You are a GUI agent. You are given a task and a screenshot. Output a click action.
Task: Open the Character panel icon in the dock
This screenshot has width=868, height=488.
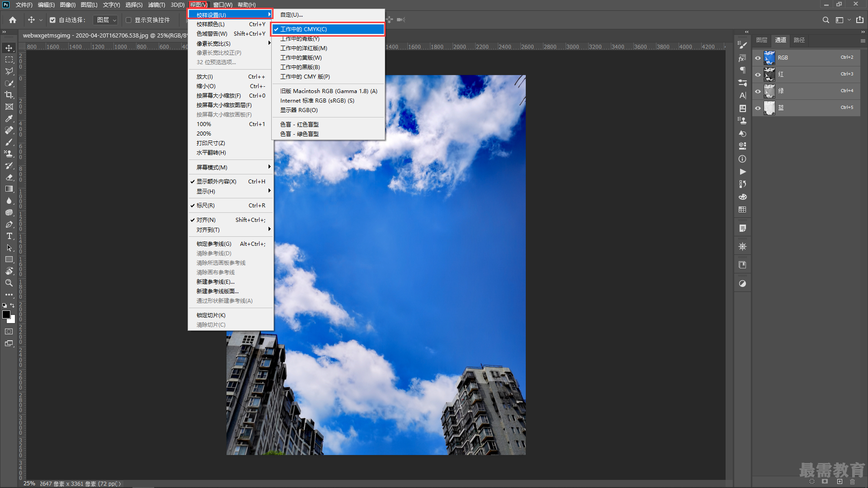click(742, 95)
